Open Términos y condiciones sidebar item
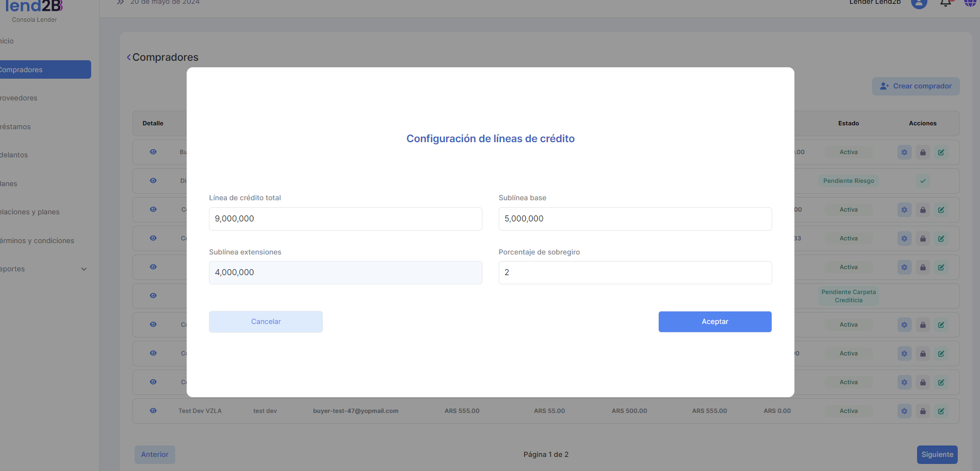 click(x=37, y=241)
